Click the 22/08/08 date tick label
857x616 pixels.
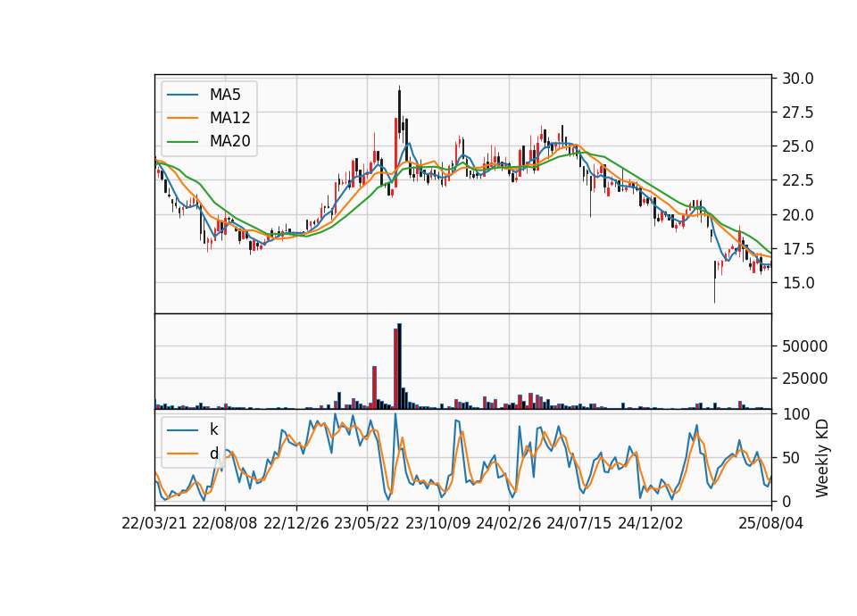pyautogui.click(x=225, y=523)
